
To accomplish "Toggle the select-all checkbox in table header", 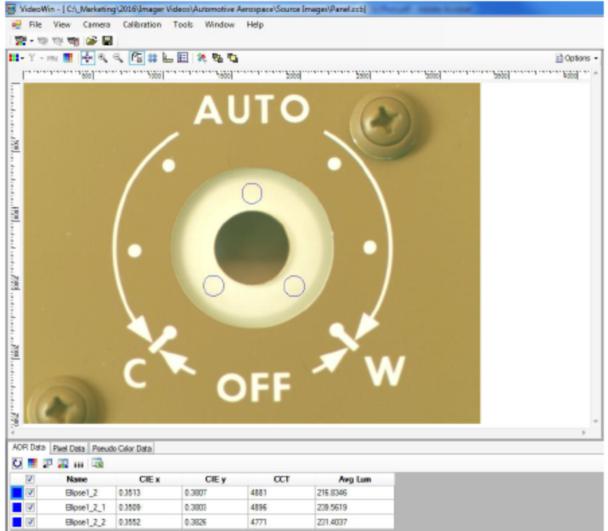I will (30, 479).
